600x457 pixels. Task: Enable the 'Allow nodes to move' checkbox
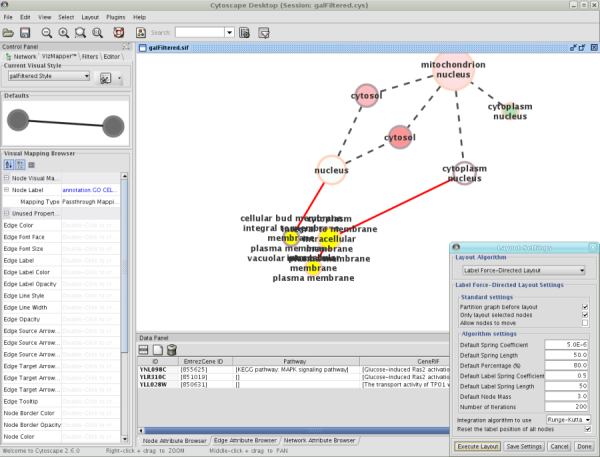click(x=585, y=323)
